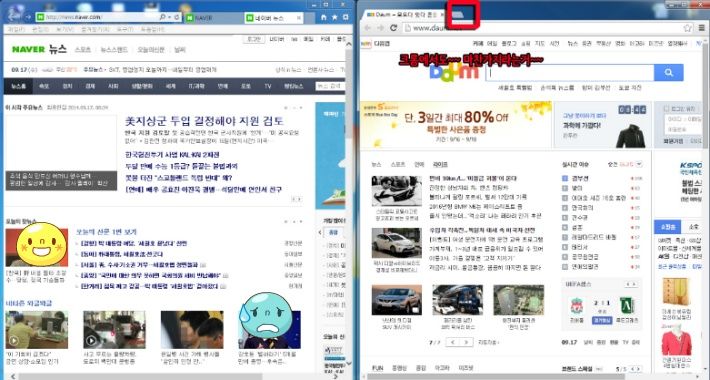Open the Chrome hamburger menu
Image resolution: width=710 pixels, height=380 pixels.
click(701, 28)
